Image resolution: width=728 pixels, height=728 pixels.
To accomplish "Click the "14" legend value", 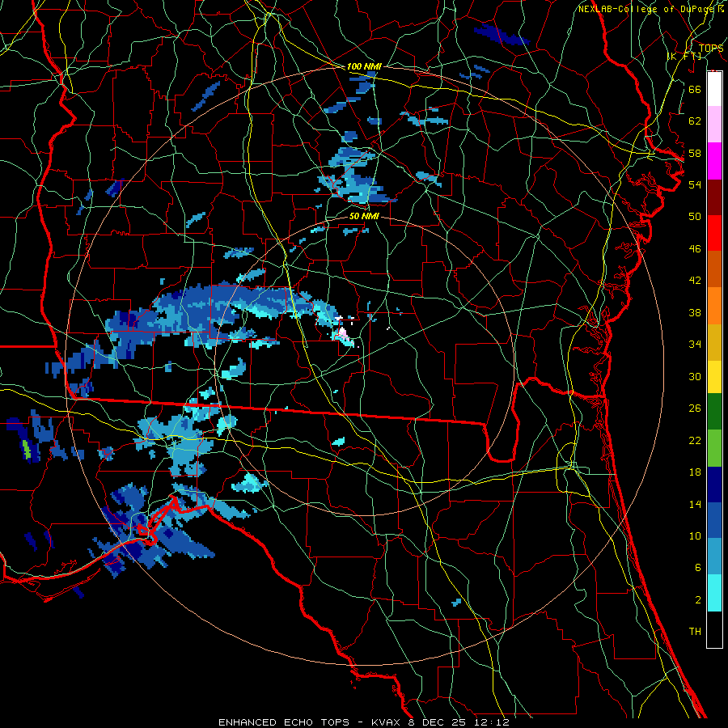I will (x=695, y=504).
